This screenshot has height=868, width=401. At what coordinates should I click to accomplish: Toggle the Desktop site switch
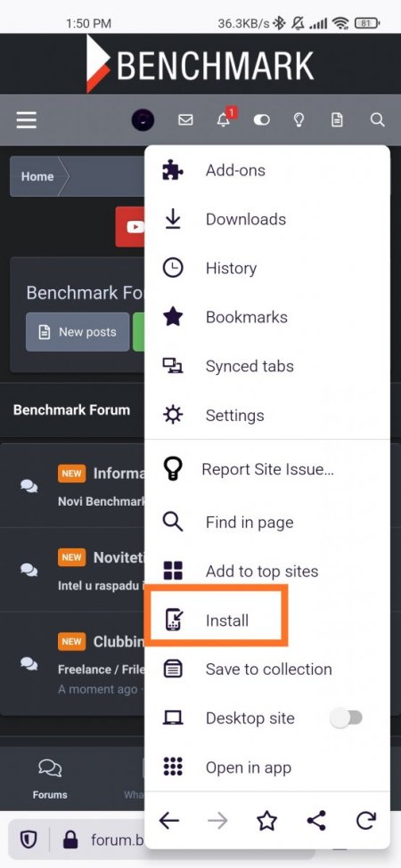coord(347,718)
